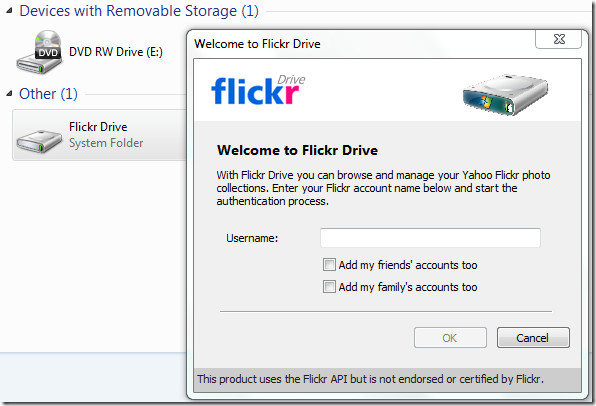Enable Add my friends' accounts too checkbox
This screenshot has width=596, height=406.
329,265
